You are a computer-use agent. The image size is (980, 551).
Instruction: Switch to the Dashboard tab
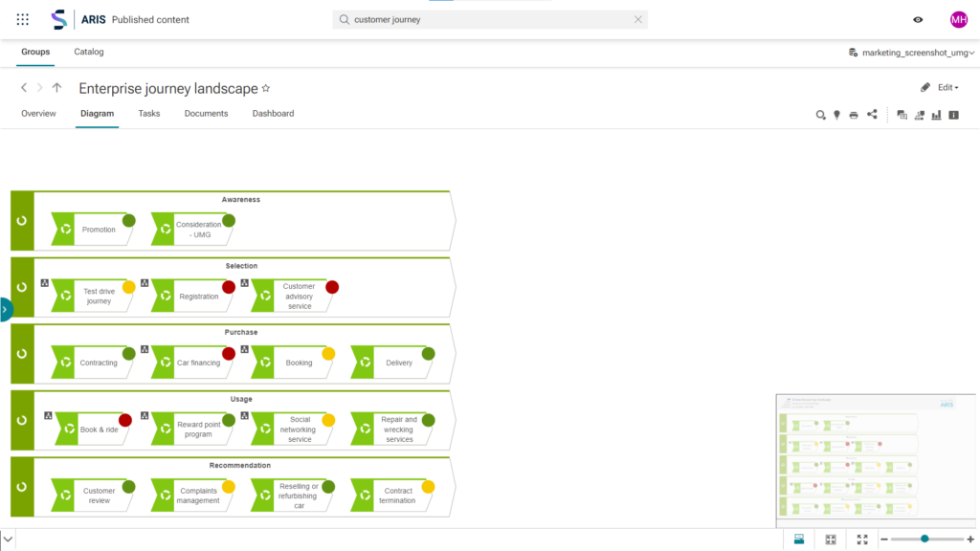(x=273, y=114)
